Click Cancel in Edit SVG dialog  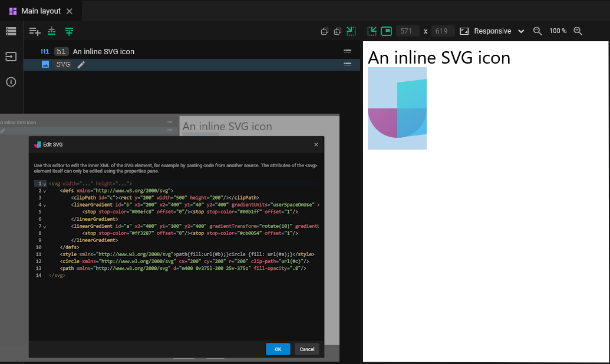pos(307,349)
